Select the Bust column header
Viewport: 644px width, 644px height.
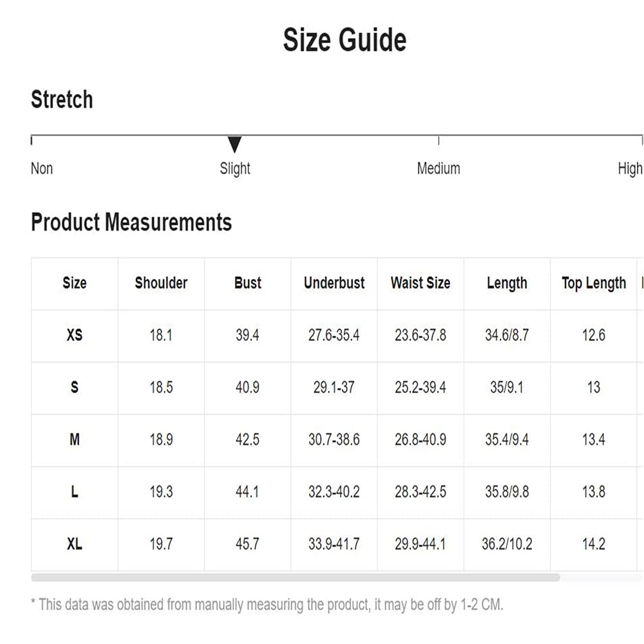click(248, 283)
